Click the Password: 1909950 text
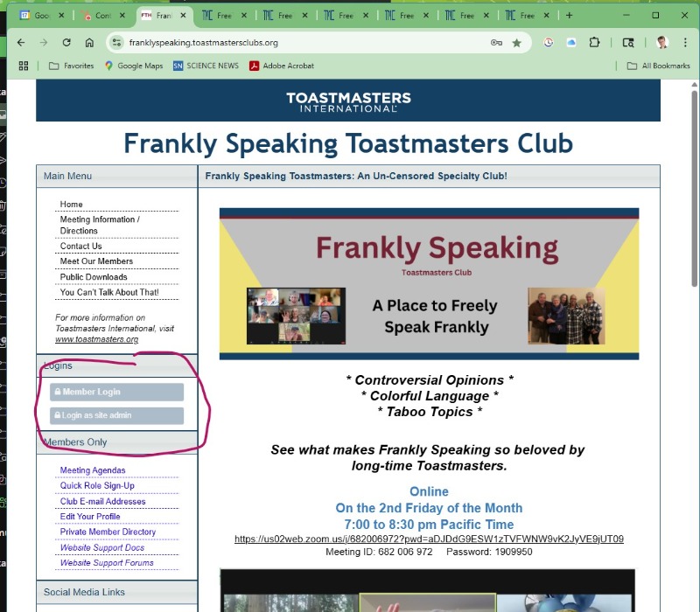 pos(489,552)
